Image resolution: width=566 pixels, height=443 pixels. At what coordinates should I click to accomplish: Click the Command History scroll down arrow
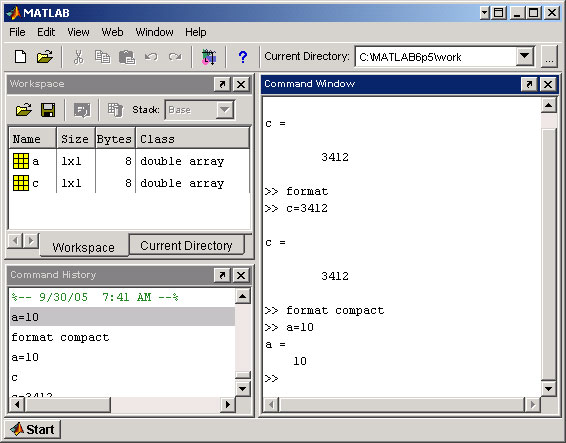tap(243, 388)
